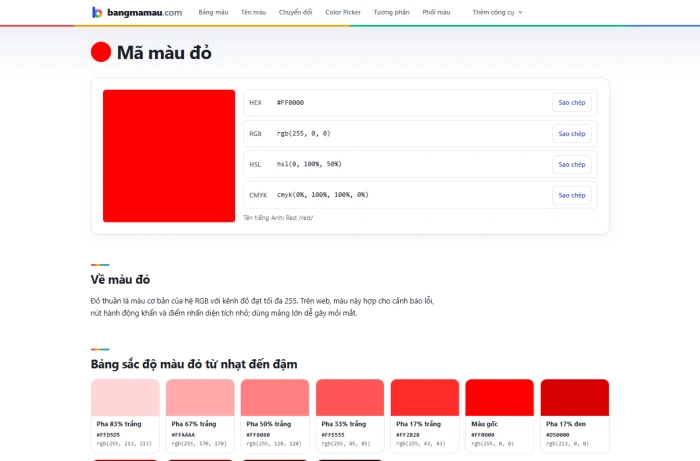Click the Mã màu đỏ page title
This screenshot has width=700, height=461.
(x=164, y=53)
